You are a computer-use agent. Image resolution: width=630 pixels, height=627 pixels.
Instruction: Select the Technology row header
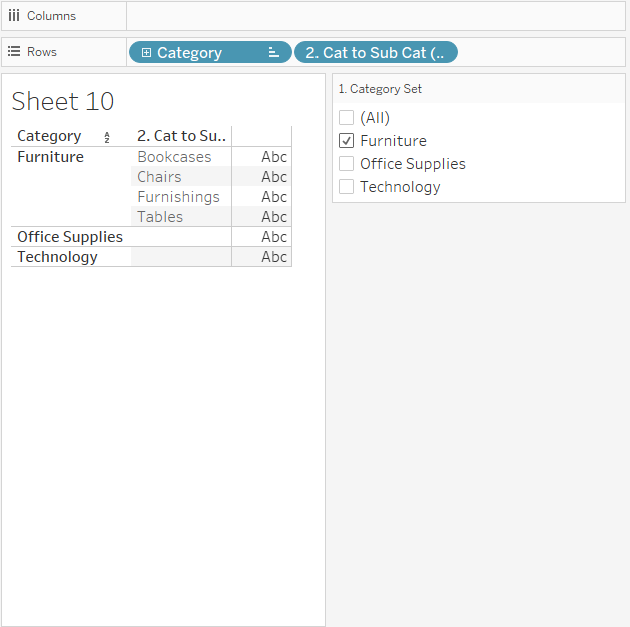57,257
